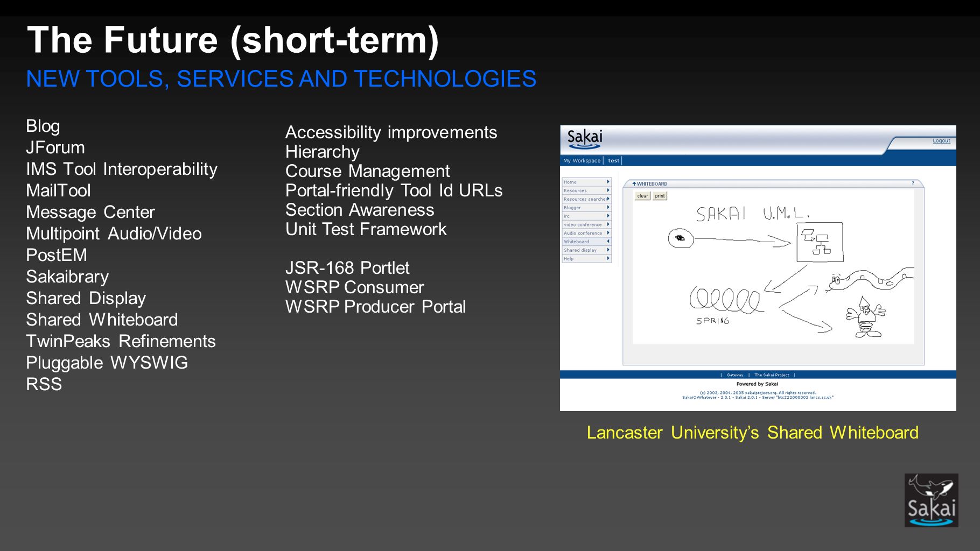Click the 'WSRP Producer Portal' line
The width and height of the screenshot is (980, 551).
coord(375,307)
